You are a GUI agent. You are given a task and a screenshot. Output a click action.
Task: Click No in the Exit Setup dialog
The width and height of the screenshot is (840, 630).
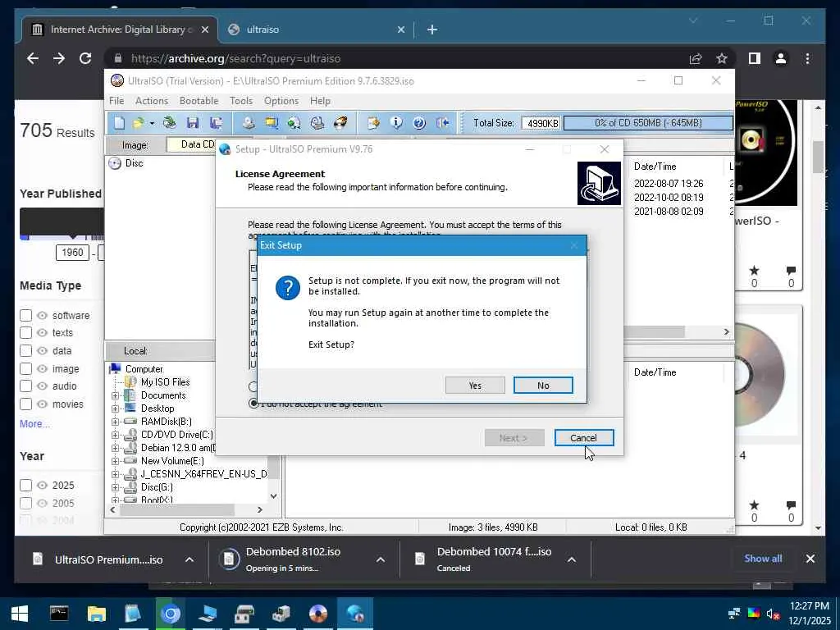(x=543, y=386)
